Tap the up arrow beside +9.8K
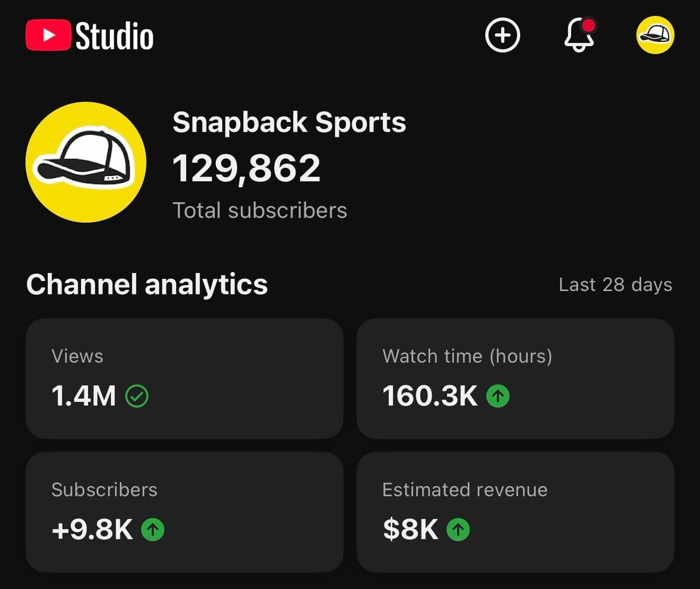Viewport: 700px width, 589px height. [153, 530]
